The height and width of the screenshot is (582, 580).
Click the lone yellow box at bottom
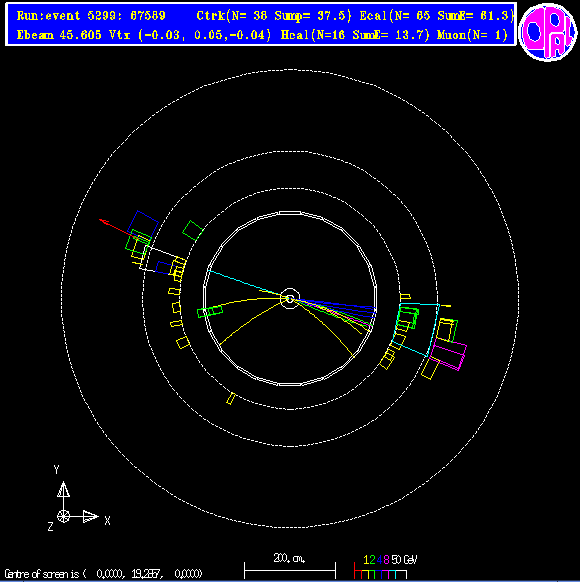231,398
